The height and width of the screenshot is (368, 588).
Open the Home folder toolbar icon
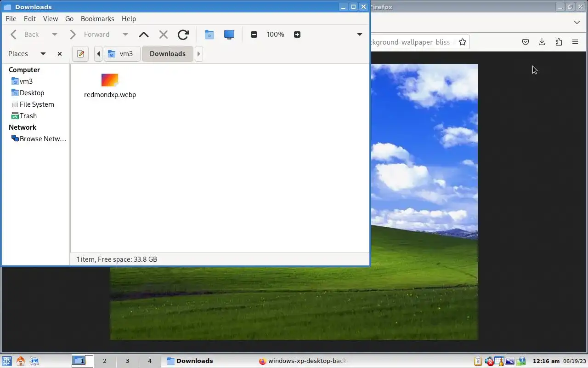pos(209,34)
